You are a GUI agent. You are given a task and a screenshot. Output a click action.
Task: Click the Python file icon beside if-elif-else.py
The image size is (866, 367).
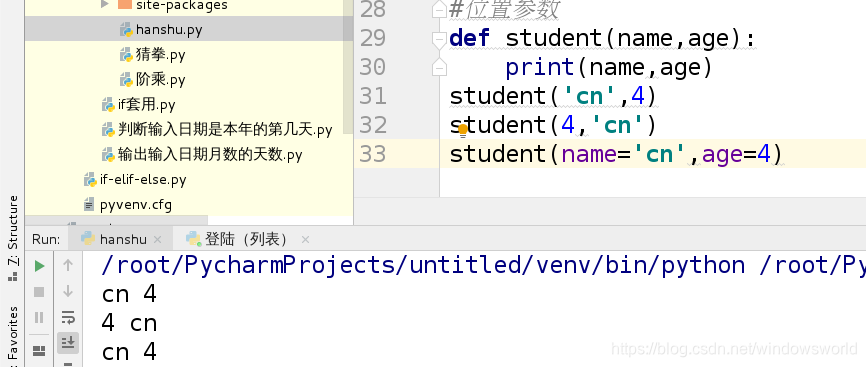pyautogui.click(x=90, y=180)
